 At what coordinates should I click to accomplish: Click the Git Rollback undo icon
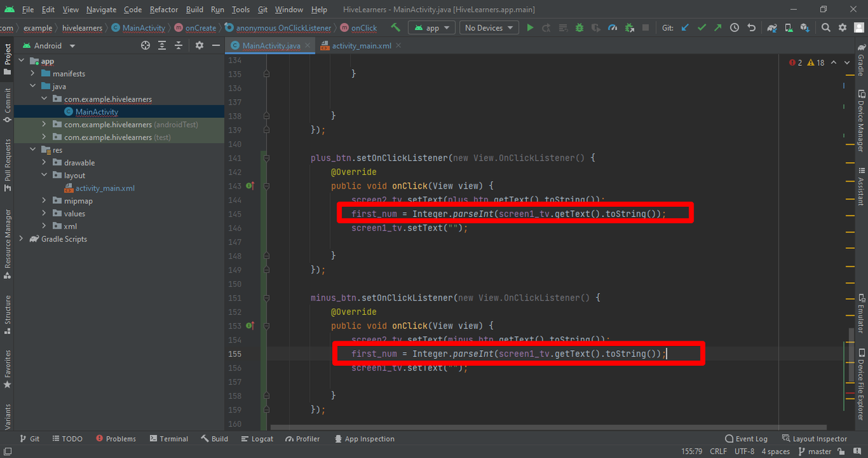(x=751, y=28)
